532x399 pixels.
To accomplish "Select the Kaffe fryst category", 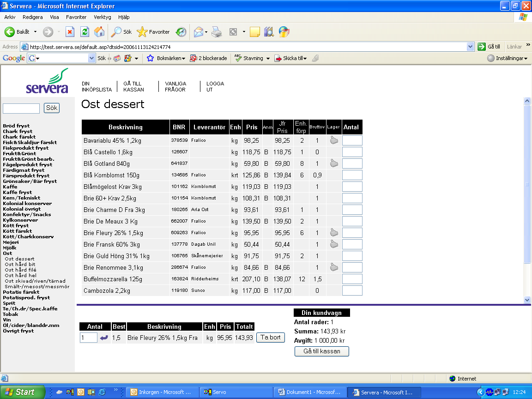I will tap(17, 193).
